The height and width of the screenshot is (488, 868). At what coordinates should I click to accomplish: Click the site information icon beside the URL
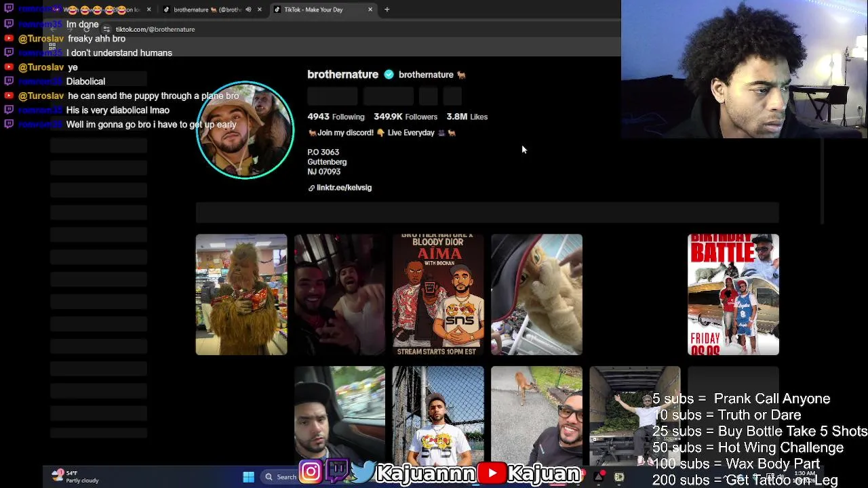(106, 29)
